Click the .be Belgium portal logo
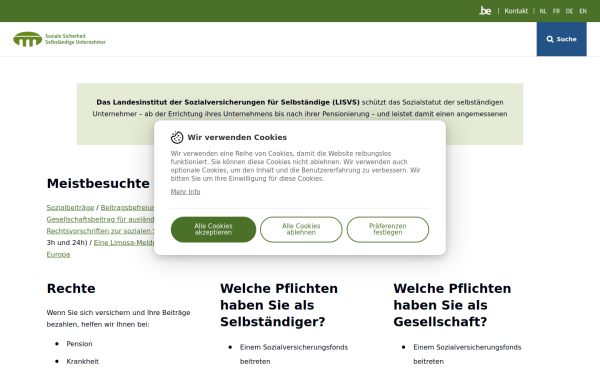 point(485,11)
